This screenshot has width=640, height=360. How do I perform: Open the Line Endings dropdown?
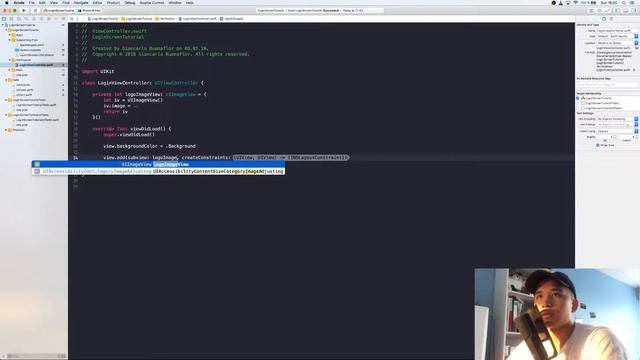pos(617,124)
